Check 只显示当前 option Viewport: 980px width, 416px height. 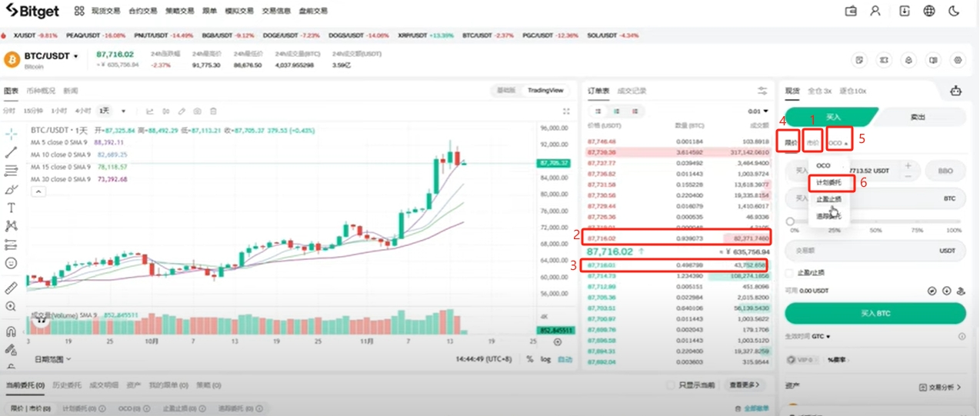pos(670,384)
